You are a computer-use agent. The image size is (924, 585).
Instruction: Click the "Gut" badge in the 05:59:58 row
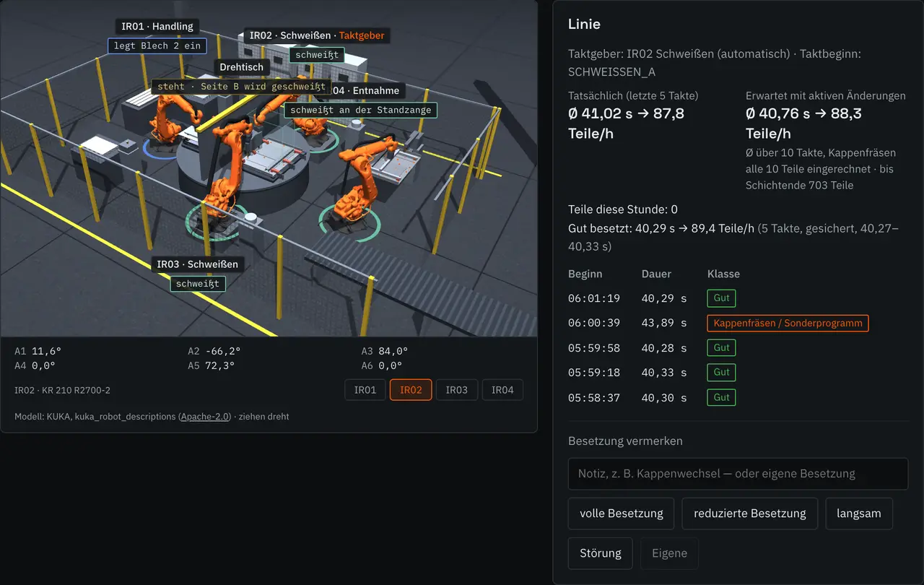(721, 348)
